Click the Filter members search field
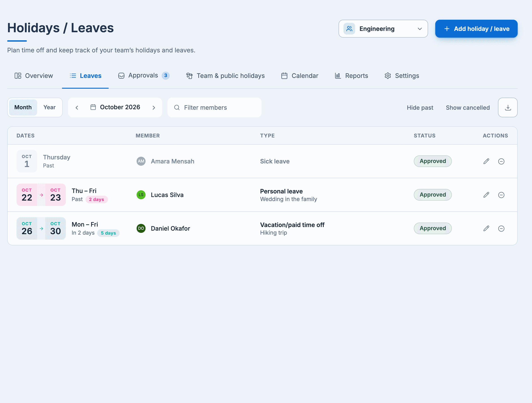532x403 pixels. click(x=214, y=107)
